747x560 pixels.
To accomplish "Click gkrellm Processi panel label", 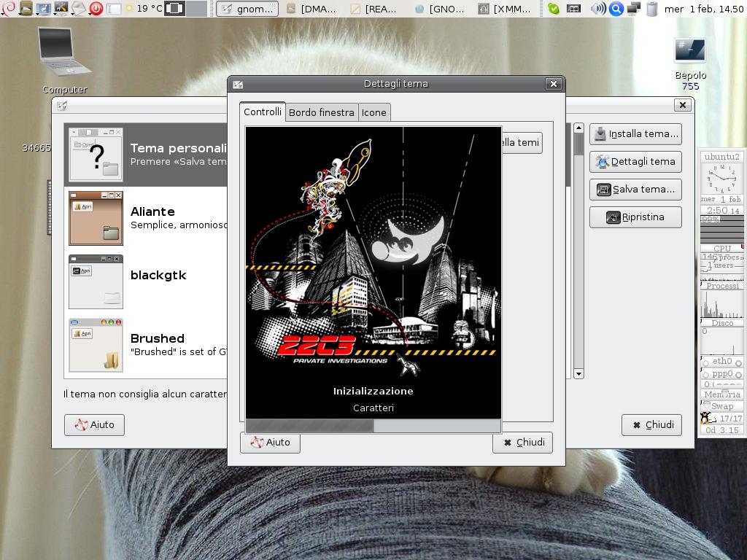I will pos(722,286).
